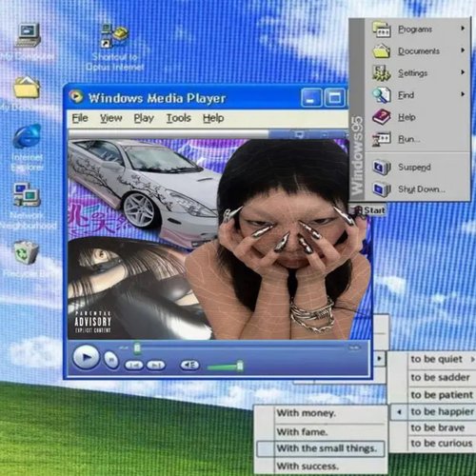Select Help in the Start menu
The width and height of the screenshot is (476, 476).
(x=407, y=117)
